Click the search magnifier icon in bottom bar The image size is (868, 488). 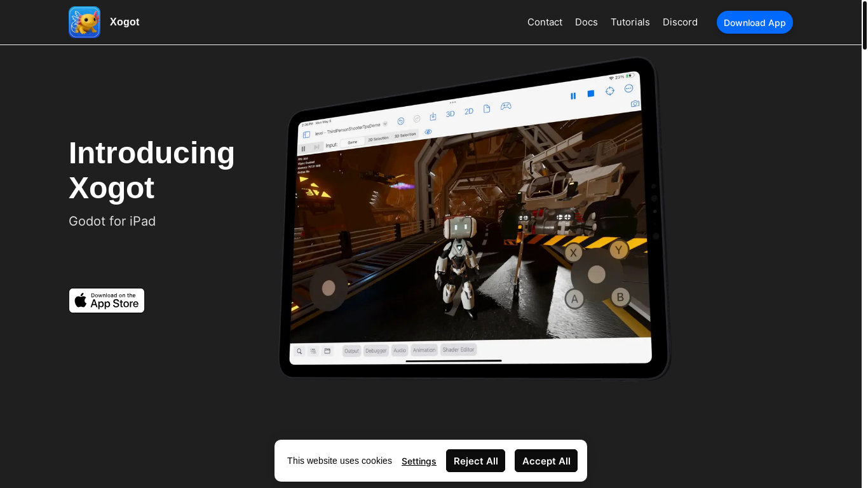pos(299,351)
